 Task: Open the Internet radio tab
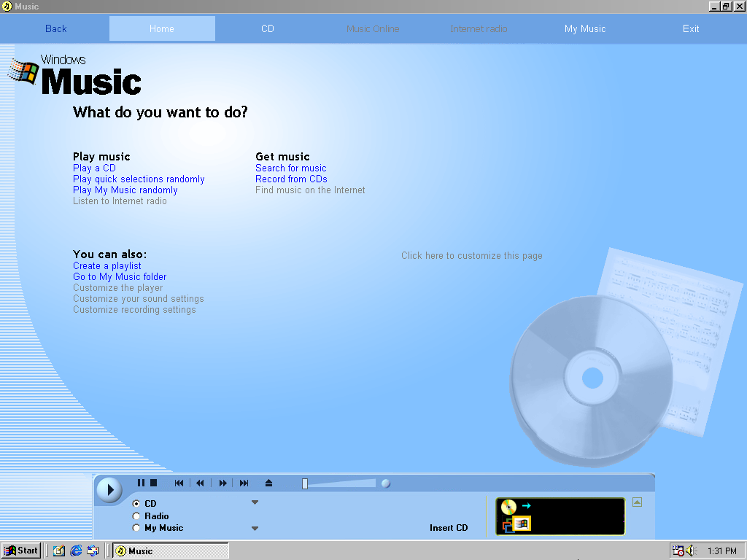point(479,28)
